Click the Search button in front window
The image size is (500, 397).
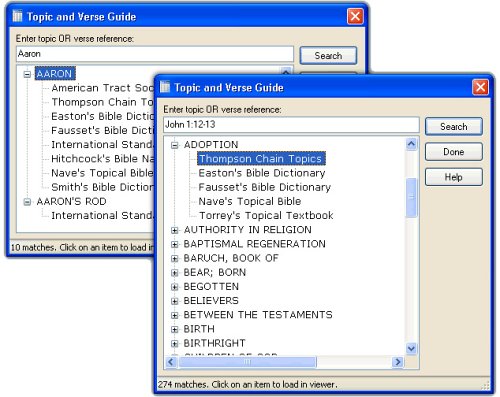[x=454, y=126]
